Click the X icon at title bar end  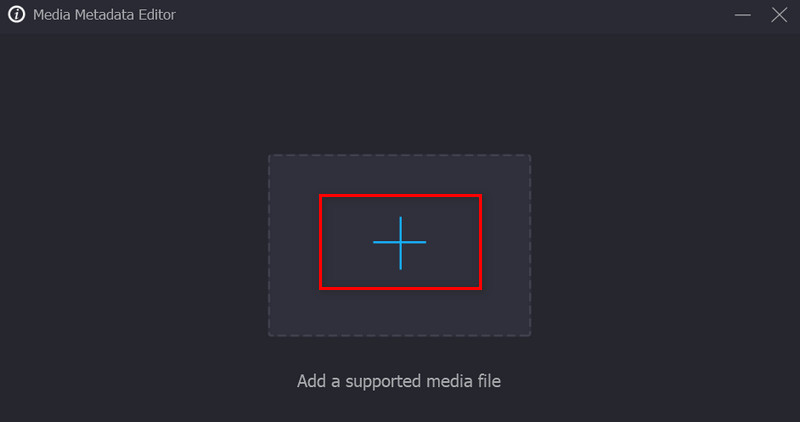tap(779, 15)
